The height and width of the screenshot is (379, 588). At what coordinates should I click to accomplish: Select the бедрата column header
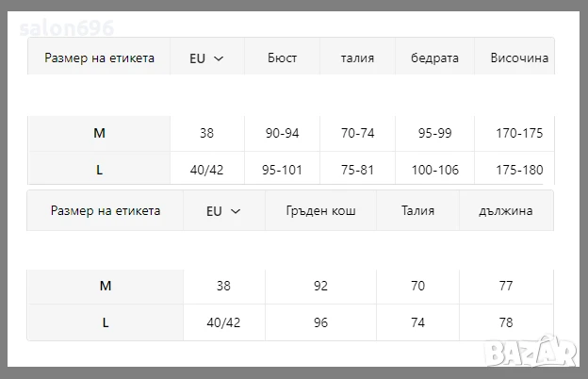(434, 58)
